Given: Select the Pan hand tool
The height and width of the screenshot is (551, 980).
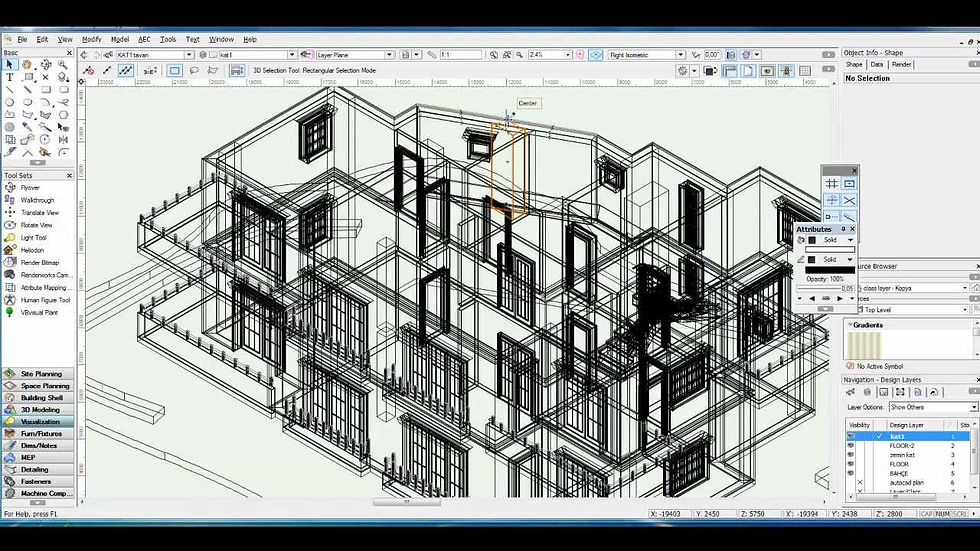Looking at the screenshot, I should (x=28, y=64).
